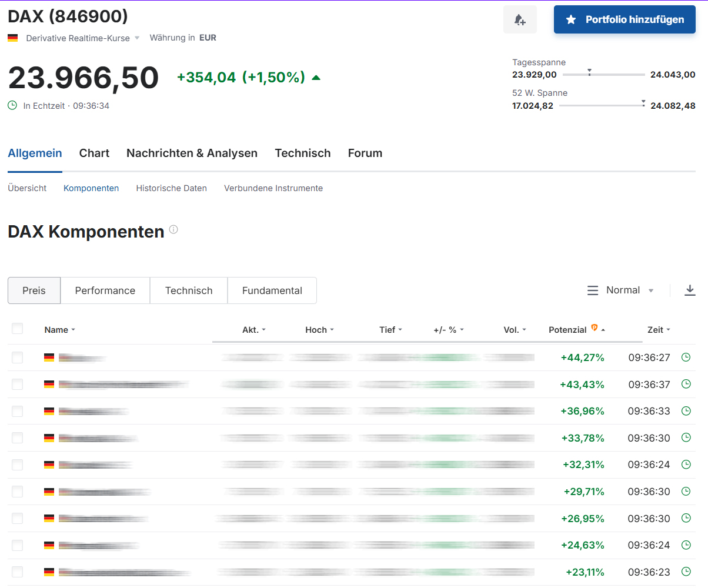Click the clock icon in the +23,11% row
This screenshot has height=588, width=708.
click(x=686, y=572)
